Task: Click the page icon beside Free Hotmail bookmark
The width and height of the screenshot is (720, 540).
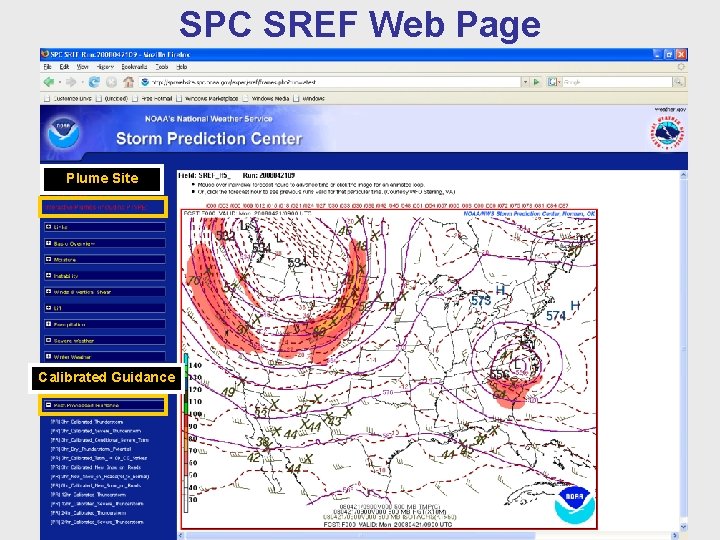Action: 135,98
